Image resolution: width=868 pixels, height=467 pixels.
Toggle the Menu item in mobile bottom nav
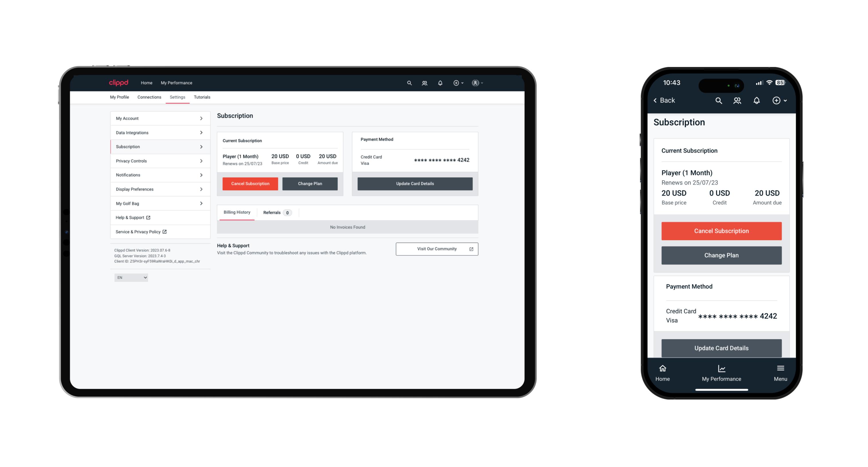(781, 373)
